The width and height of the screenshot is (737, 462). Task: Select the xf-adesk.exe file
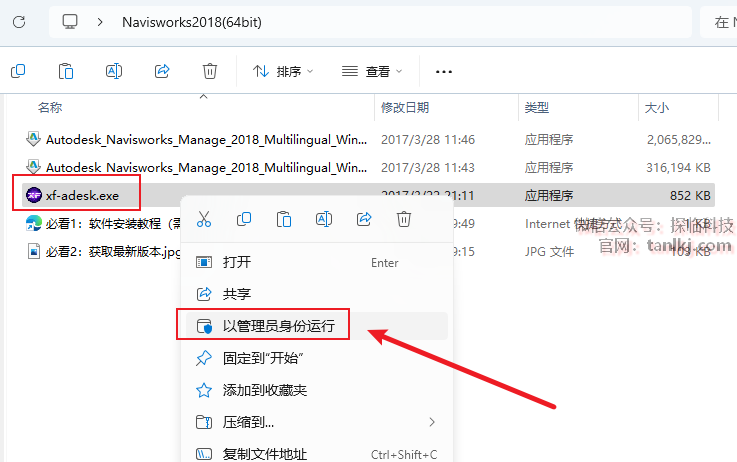[82, 196]
